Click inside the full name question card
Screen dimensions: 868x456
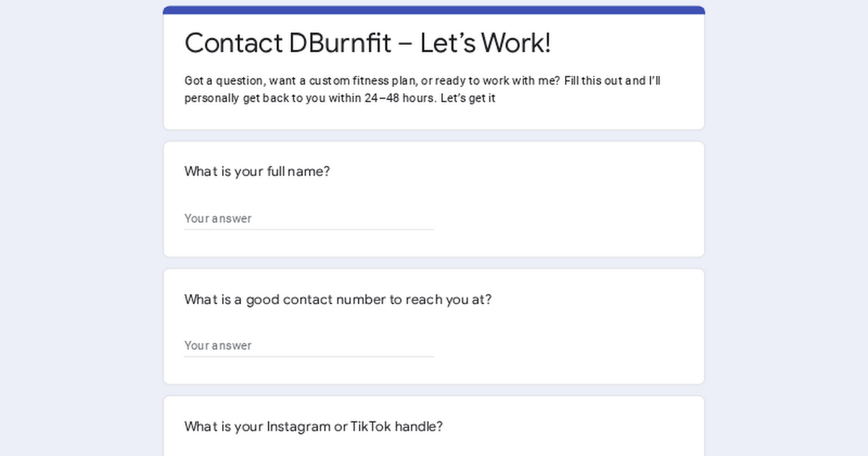[434, 199]
